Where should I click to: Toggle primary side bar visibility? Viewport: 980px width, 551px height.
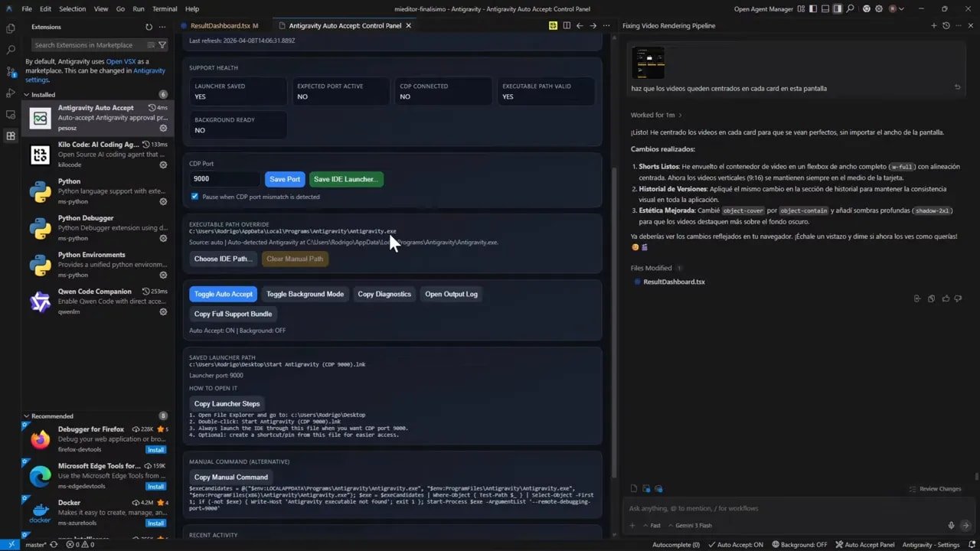(813, 9)
